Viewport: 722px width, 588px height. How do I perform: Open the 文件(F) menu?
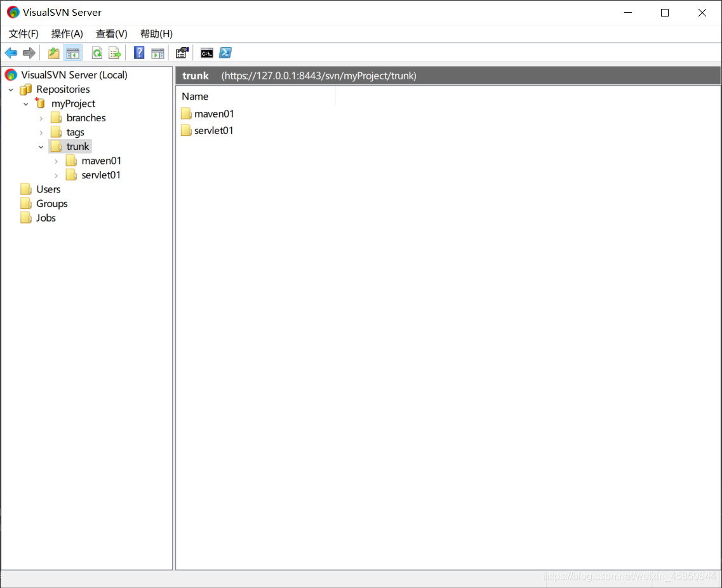pos(23,34)
